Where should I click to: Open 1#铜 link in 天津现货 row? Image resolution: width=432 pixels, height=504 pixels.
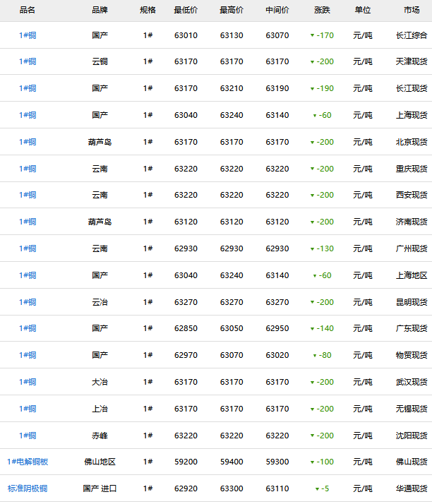click(28, 62)
